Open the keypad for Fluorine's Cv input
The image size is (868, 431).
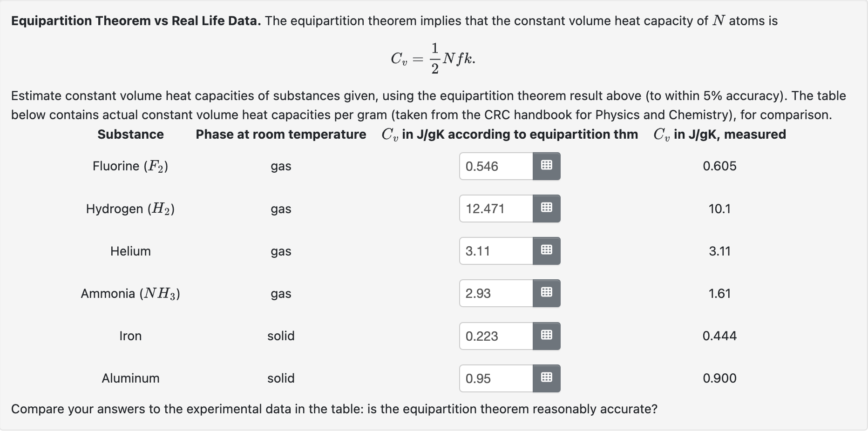(x=546, y=166)
